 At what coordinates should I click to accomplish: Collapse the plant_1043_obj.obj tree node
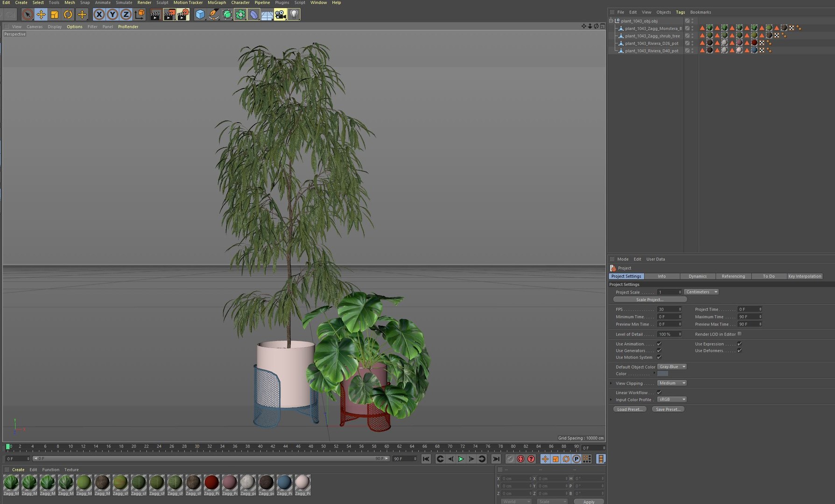pyautogui.click(x=611, y=21)
